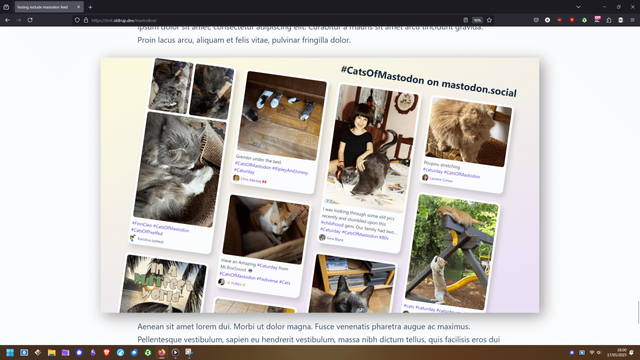Image resolution: width=640 pixels, height=360 pixels.
Task: Open the Firefox hamburger application menu
Action: [x=632, y=20]
